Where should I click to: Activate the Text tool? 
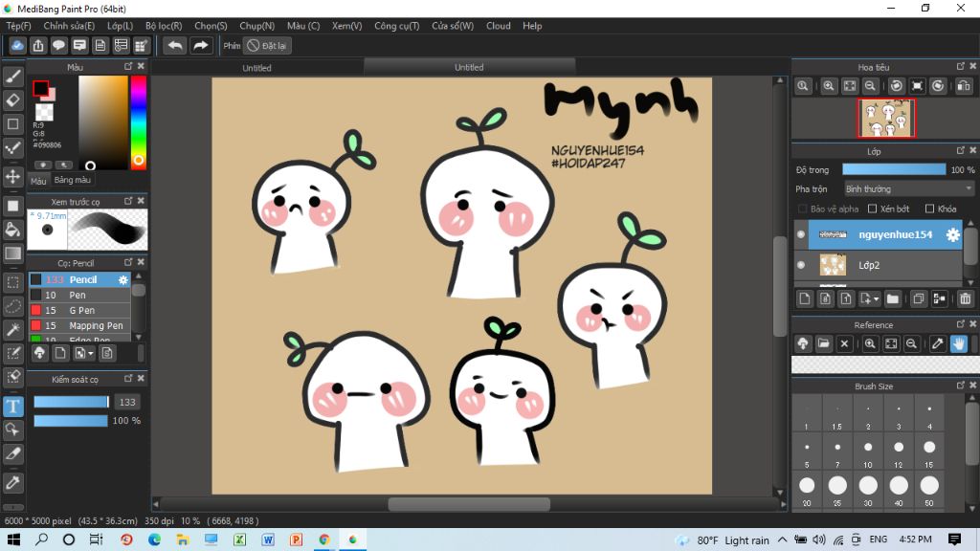click(13, 407)
